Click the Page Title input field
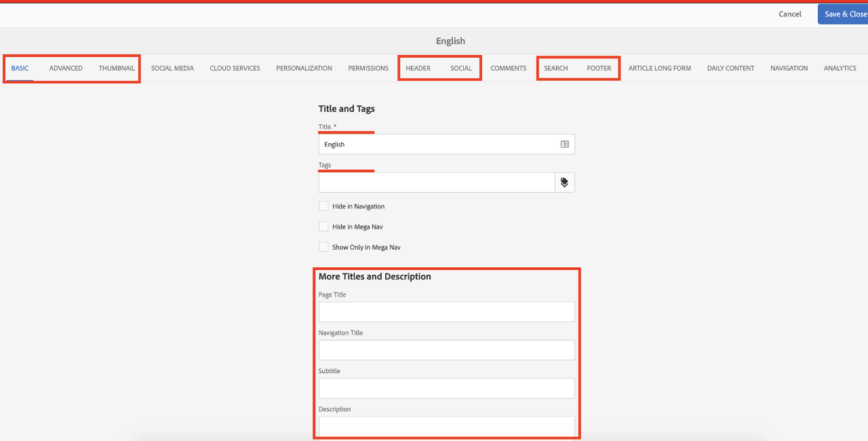 (446, 312)
